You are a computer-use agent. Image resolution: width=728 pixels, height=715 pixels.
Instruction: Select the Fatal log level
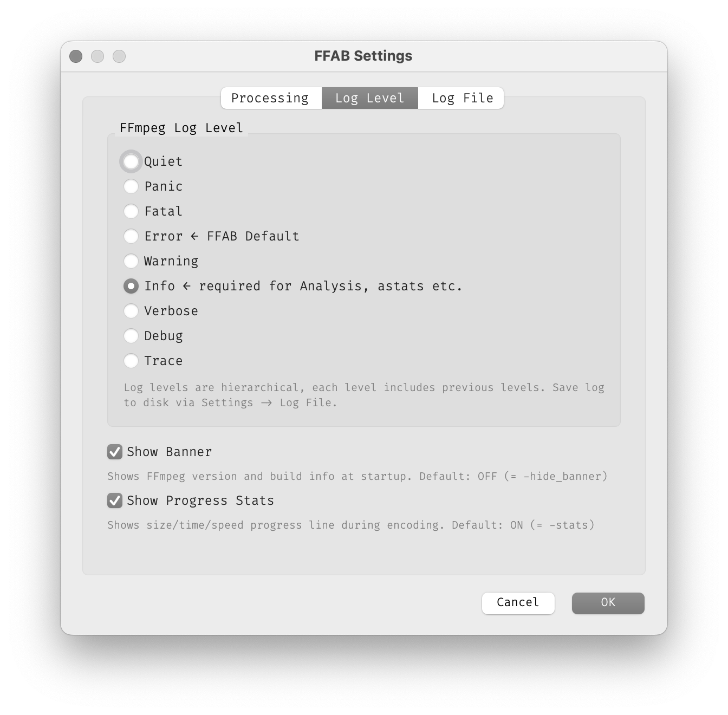coord(131,211)
